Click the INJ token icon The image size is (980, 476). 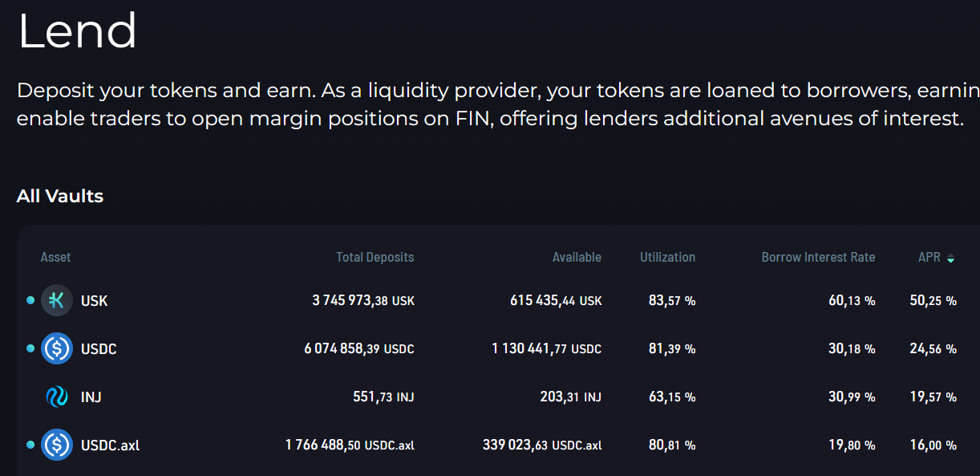[57, 397]
